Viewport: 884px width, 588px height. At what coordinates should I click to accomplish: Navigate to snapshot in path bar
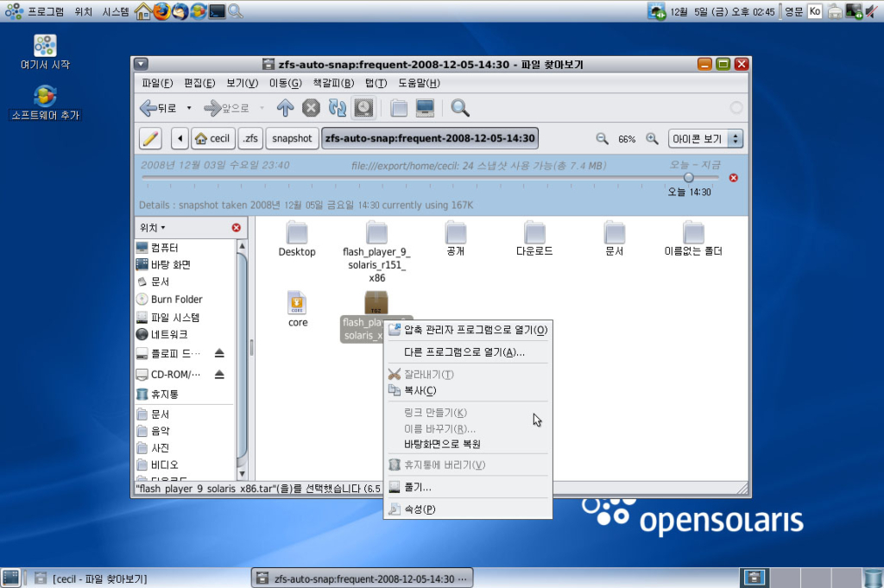point(292,138)
